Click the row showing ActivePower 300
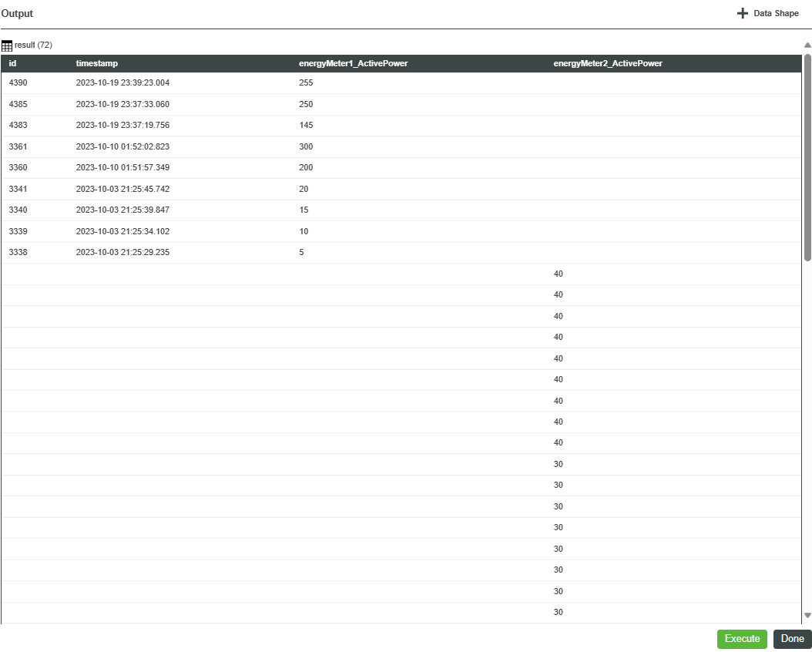Image resolution: width=812 pixels, height=652 pixels. 231,146
